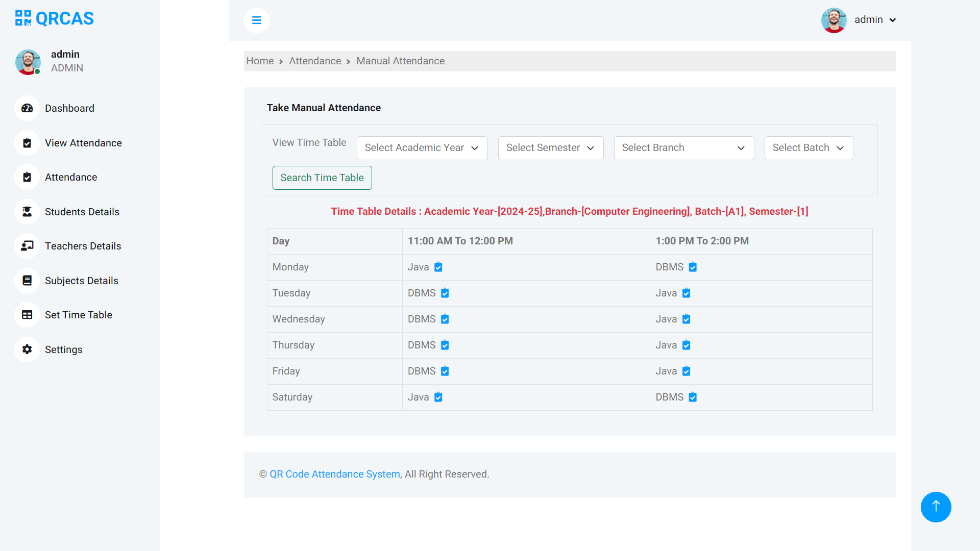The height and width of the screenshot is (551, 980).
Task: Open the QR Code Attendance System link
Action: click(334, 474)
